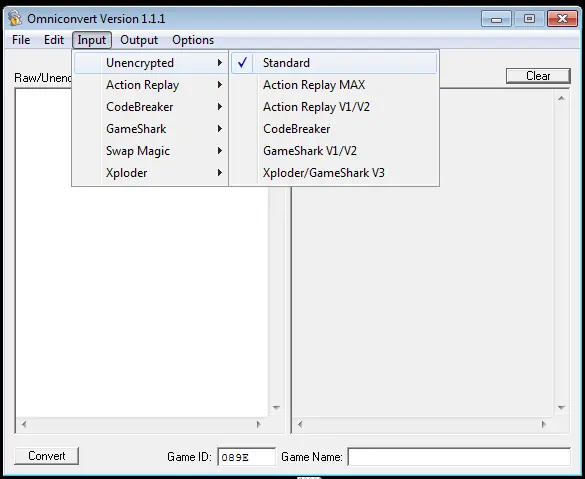Open the Edit menu
The height and width of the screenshot is (479, 585).
click(x=54, y=40)
